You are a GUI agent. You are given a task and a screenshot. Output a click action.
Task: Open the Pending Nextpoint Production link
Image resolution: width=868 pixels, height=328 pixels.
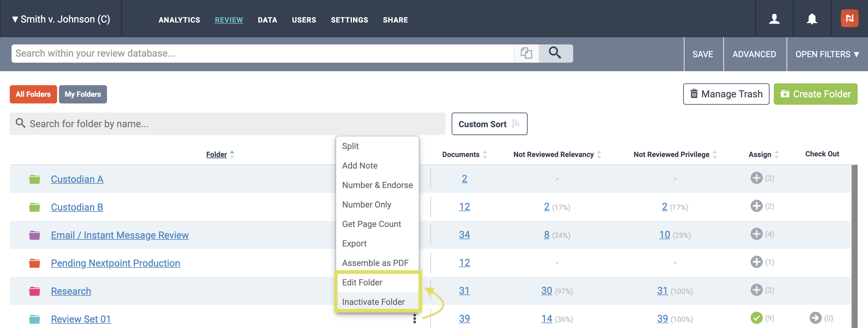[115, 263]
